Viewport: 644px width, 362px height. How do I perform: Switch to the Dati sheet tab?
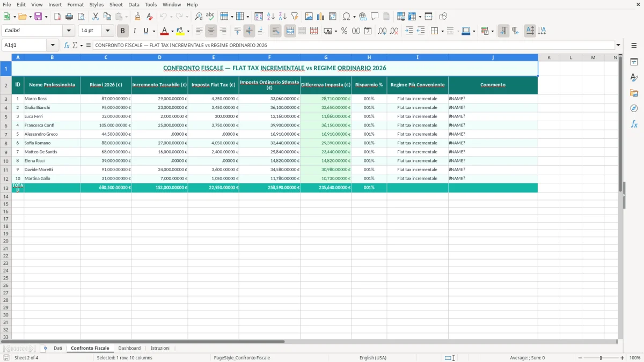(58, 348)
